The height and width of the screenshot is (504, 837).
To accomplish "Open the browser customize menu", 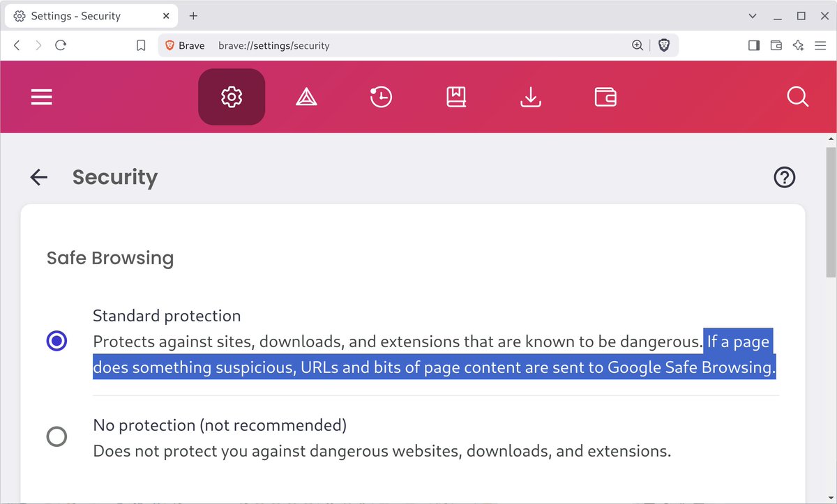I will 820,45.
